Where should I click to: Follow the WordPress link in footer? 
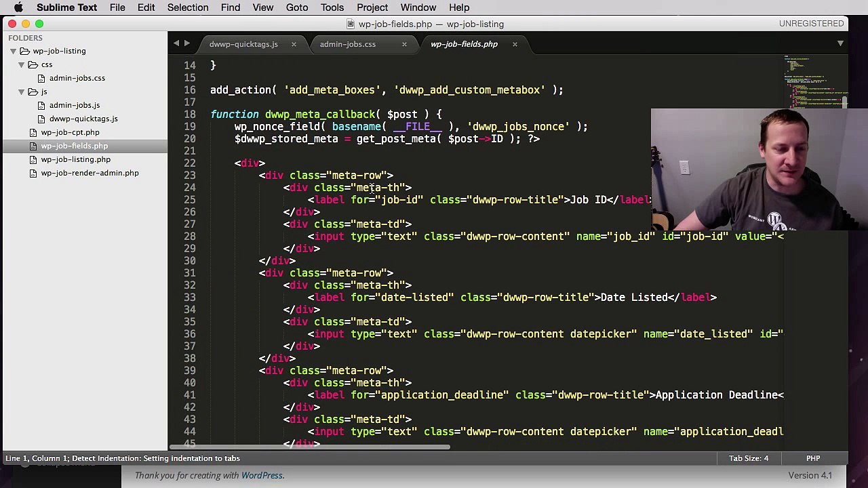pos(262,475)
